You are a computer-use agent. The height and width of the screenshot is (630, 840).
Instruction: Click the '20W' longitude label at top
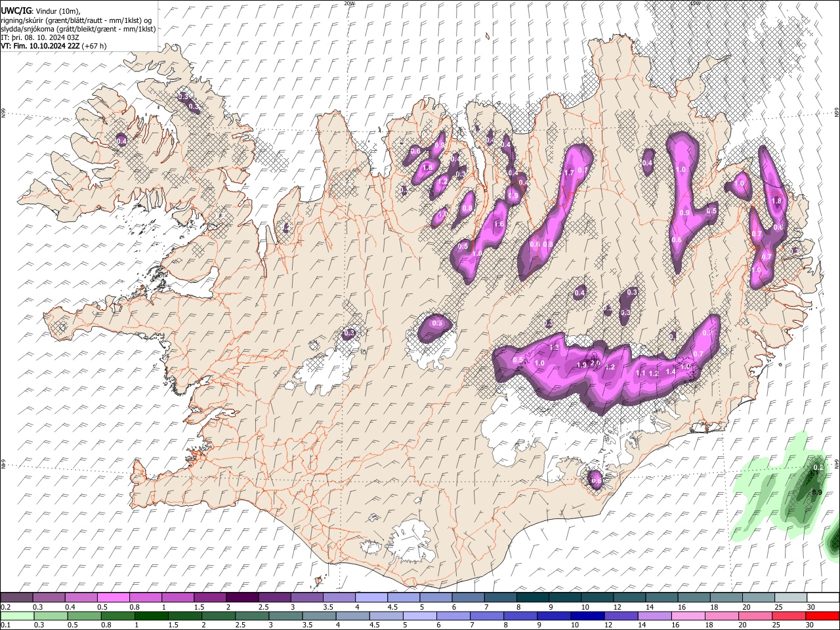coord(349,3)
